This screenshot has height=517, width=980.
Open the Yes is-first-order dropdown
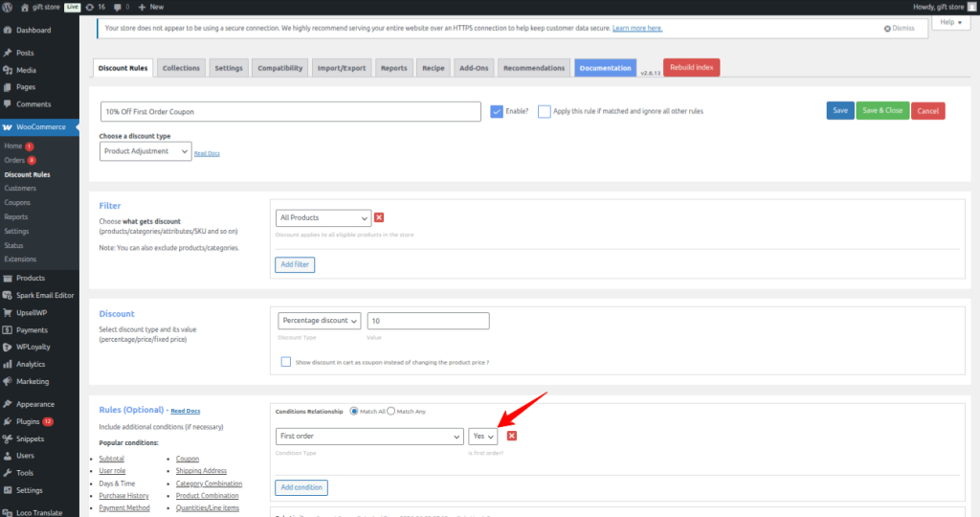click(482, 437)
